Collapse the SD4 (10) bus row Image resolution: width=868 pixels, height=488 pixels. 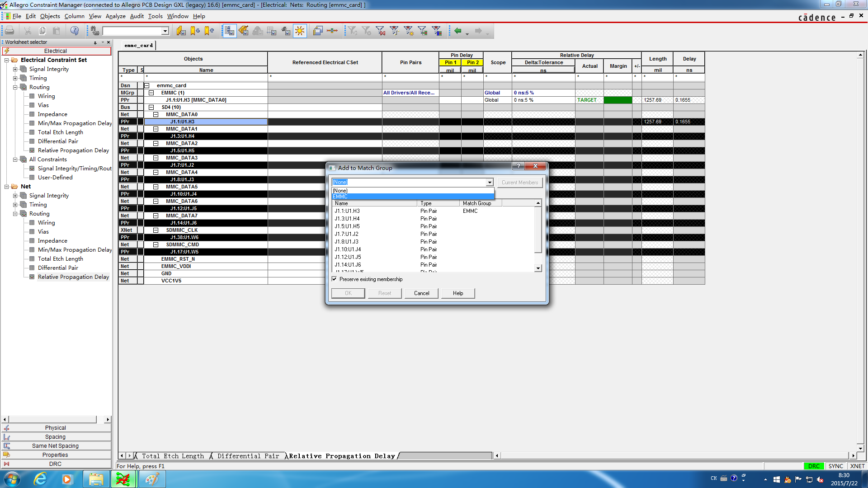[151, 107]
